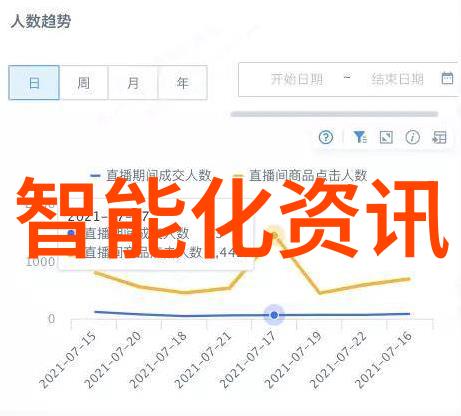Toggle 直播间商品点击人数 legend series
Viewport: 461px width, 416px height.
[301, 175]
